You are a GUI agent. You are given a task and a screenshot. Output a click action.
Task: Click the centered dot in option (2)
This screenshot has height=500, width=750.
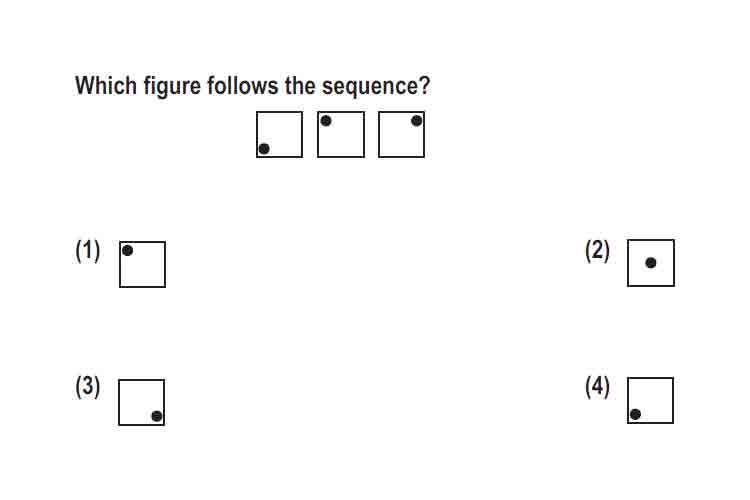(x=651, y=263)
